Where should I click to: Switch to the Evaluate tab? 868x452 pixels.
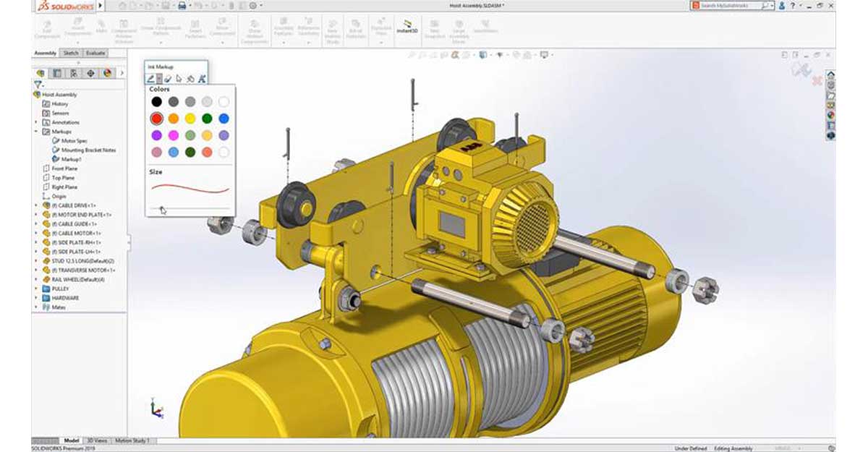(95, 54)
